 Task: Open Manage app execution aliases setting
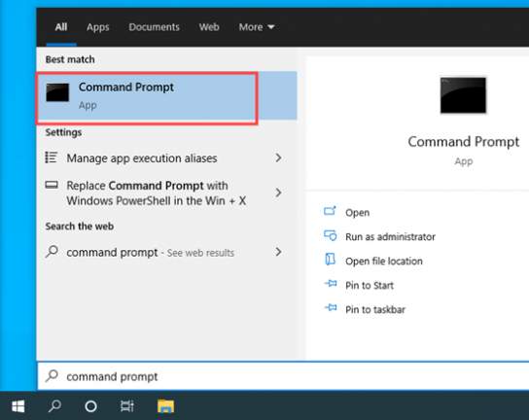(166, 157)
